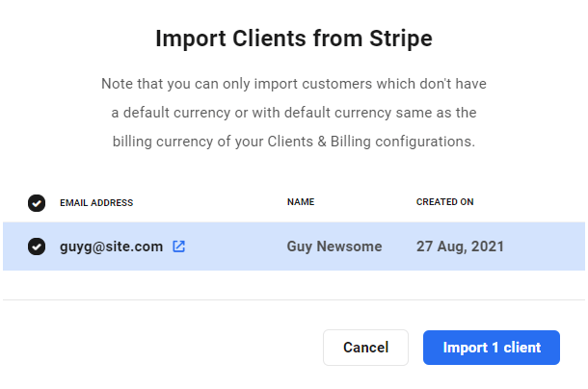Click the NAME column header

301,202
